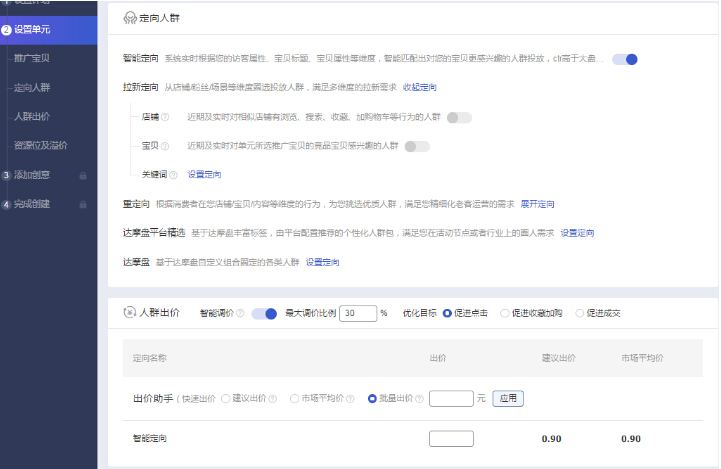
Task: Click the lock icon beside 完成创建
Action: pyautogui.click(x=82, y=205)
